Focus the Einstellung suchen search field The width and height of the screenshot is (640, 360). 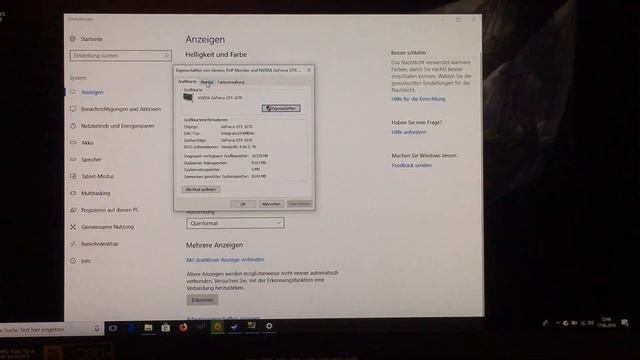[x=121, y=56]
